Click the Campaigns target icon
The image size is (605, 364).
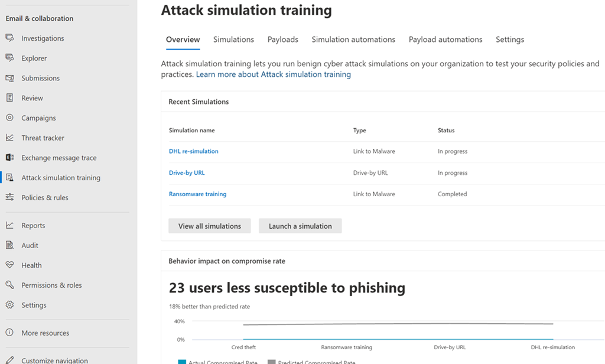coord(9,118)
